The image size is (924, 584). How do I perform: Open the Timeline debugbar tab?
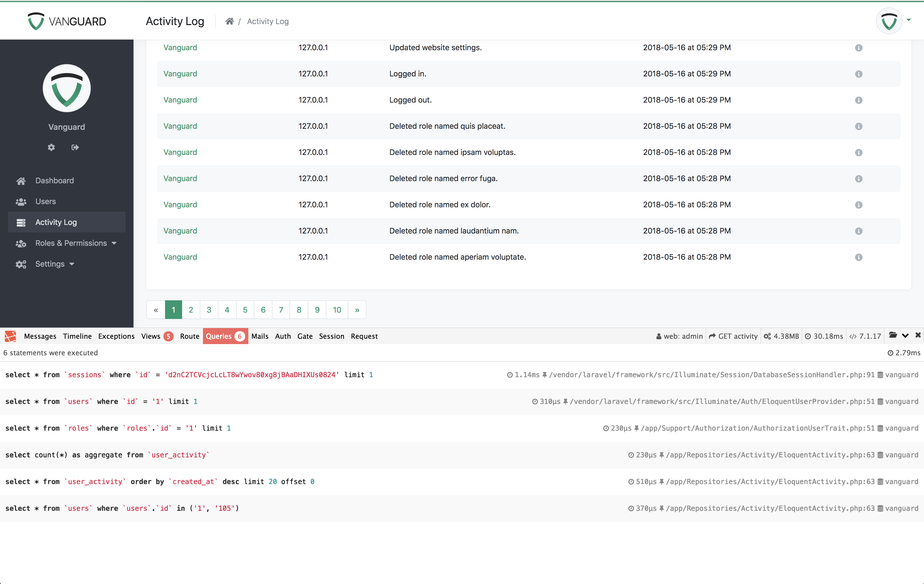77,336
